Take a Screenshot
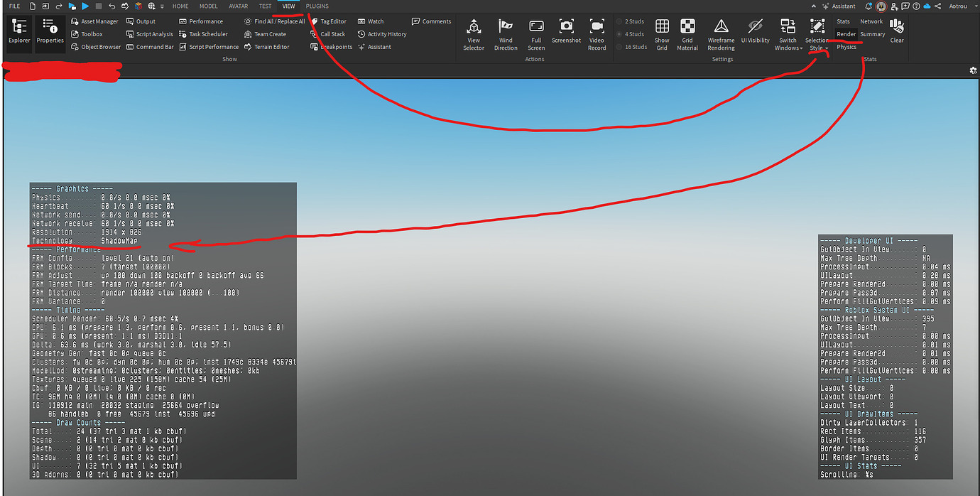 tap(566, 32)
